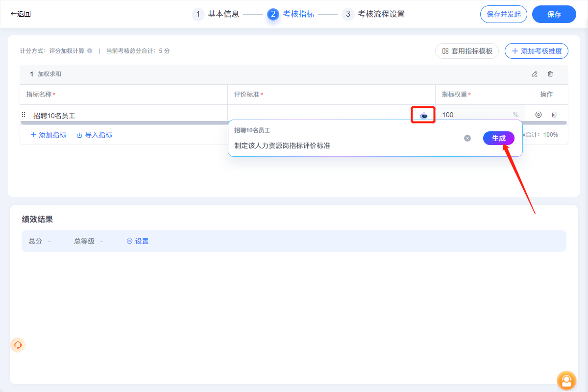This screenshot has width=588, height=392.
Task: Click the X to clear the AI prompt text
Action: tap(467, 138)
